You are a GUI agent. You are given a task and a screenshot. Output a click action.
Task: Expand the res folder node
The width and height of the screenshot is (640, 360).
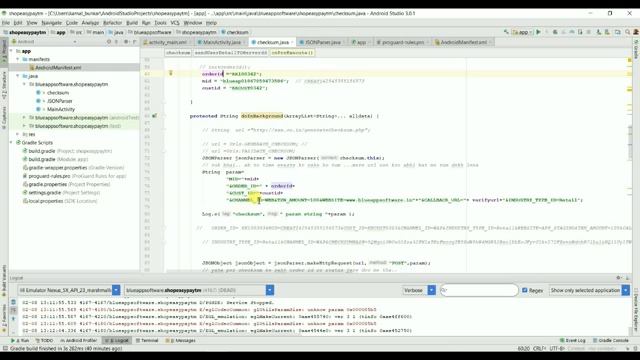click(18, 134)
